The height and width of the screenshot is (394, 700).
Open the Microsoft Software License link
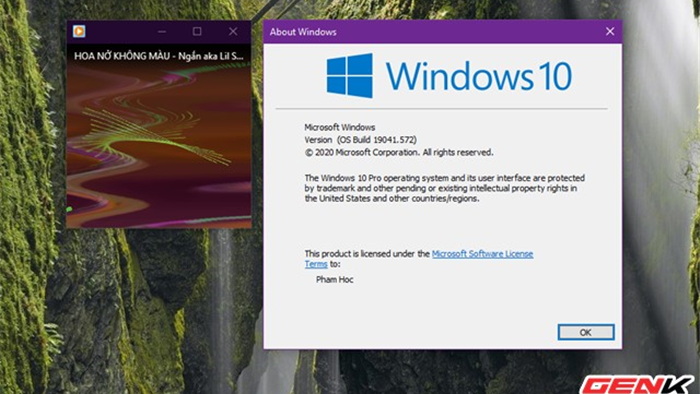tap(482, 254)
